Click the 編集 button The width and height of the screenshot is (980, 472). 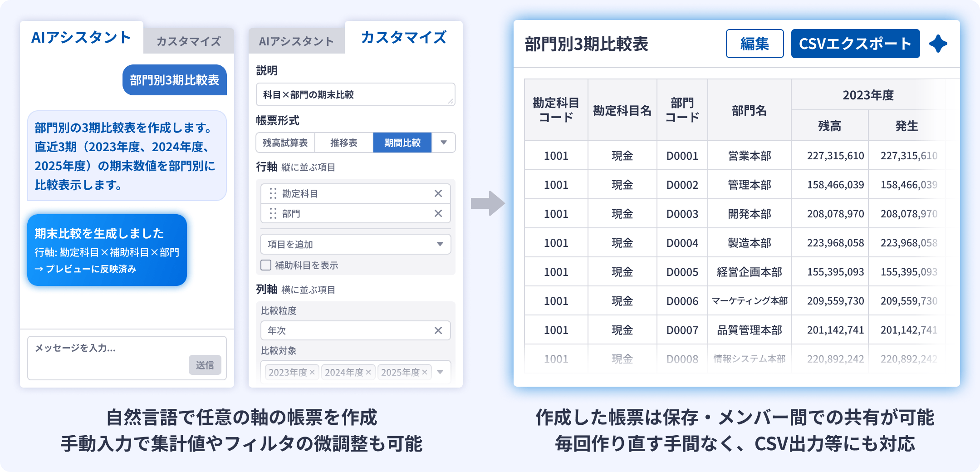pyautogui.click(x=755, y=44)
